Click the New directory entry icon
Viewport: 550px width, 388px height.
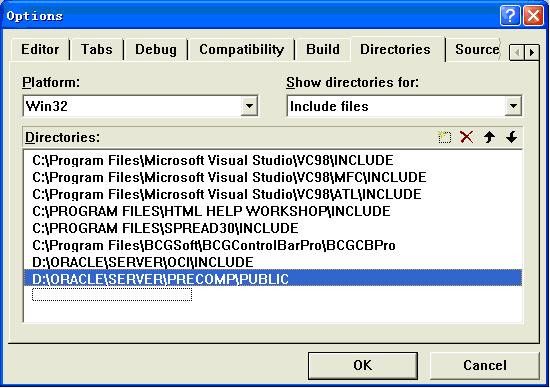point(445,137)
